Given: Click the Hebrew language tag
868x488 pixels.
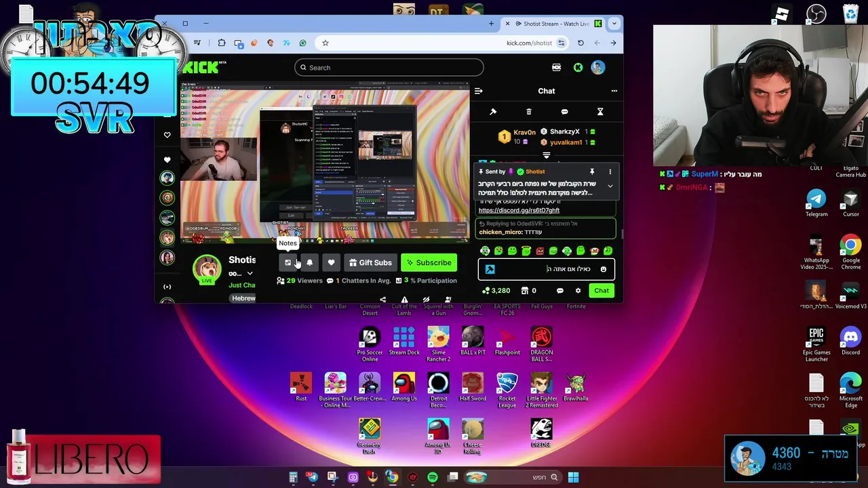Looking at the screenshot, I should click(243, 298).
